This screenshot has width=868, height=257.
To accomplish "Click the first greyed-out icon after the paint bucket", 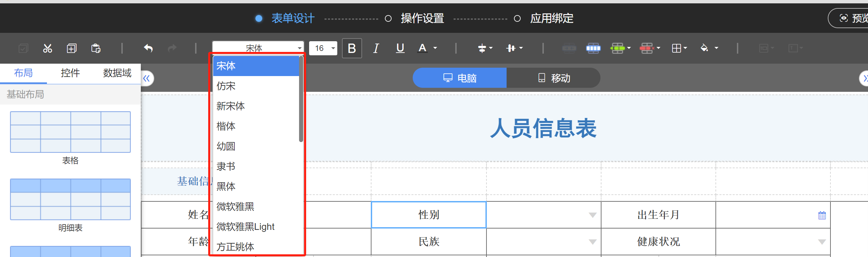I will click(x=763, y=49).
